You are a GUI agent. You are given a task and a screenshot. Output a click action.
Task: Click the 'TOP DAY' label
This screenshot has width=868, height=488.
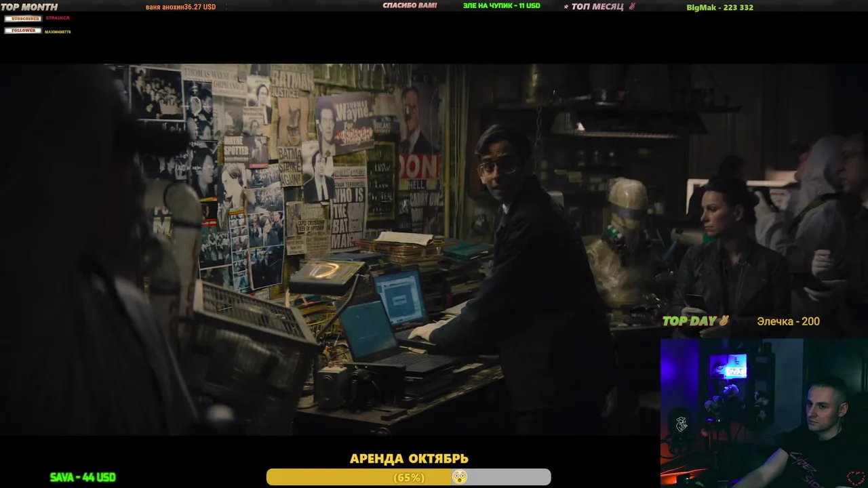(689, 321)
